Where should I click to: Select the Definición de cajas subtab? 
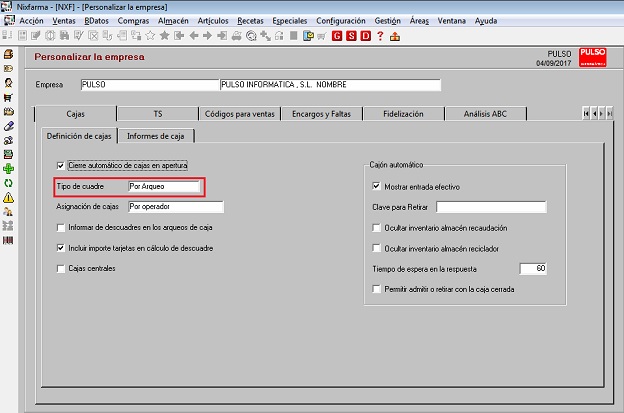click(79, 136)
